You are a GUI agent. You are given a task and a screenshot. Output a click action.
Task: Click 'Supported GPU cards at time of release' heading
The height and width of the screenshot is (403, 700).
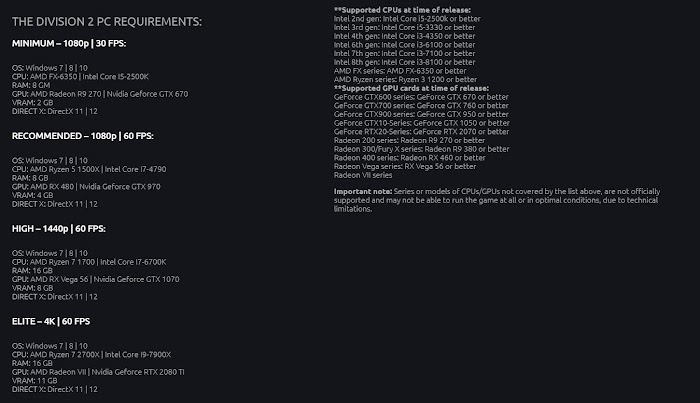tap(411, 88)
